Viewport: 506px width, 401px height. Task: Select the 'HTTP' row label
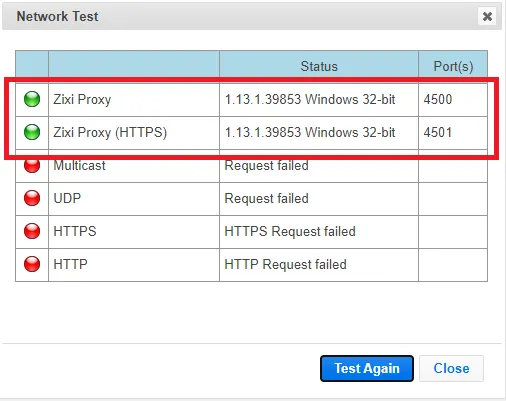tap(70, 264)
